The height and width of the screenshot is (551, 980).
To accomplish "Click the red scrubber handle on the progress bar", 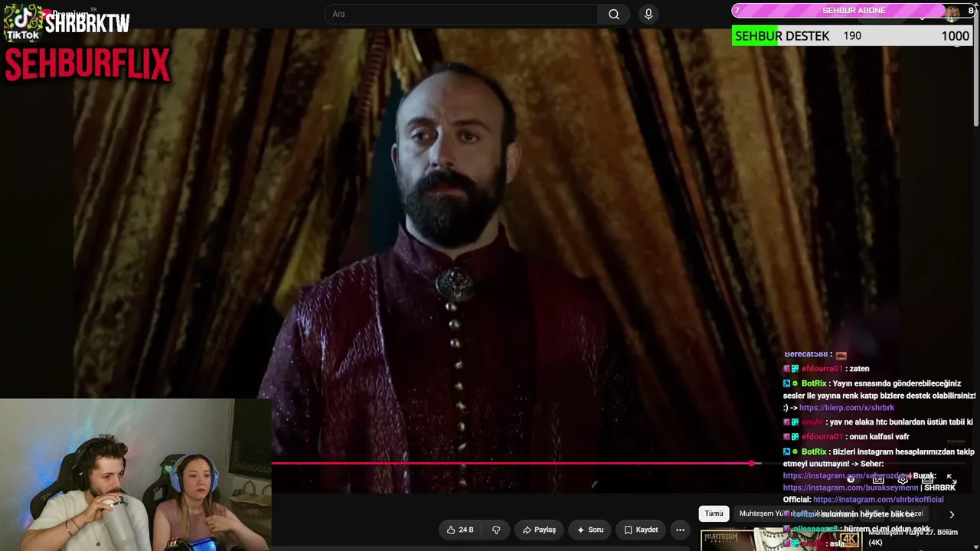I will pos(752,464).
